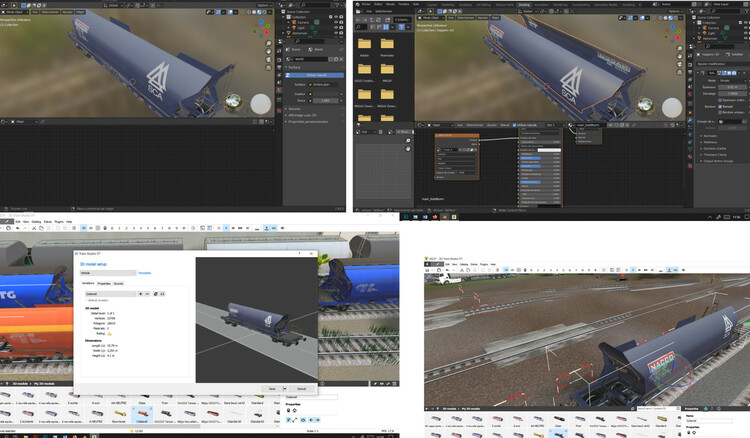
Task: Open the Slot 1 dropdown in shader editor header
Action: [554, 125]
